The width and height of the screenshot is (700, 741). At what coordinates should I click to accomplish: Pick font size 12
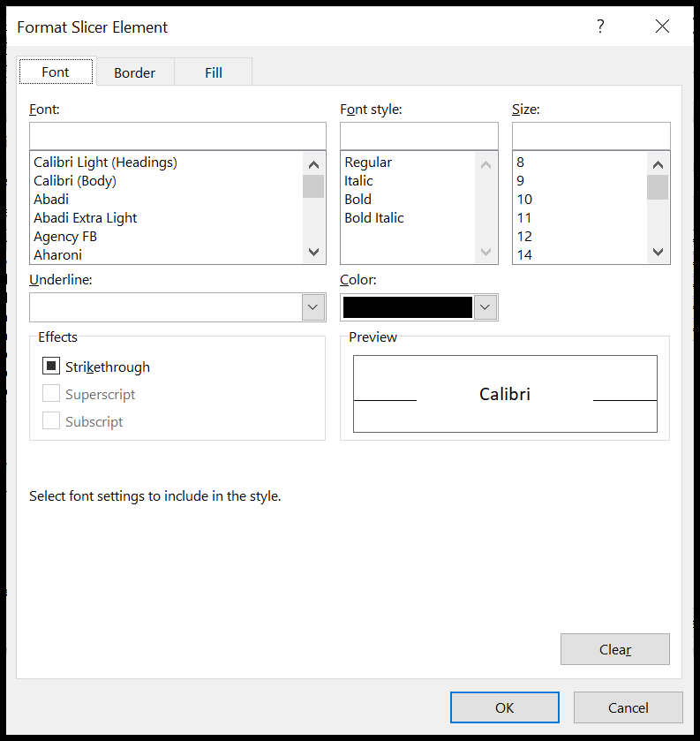coord(524,236)
